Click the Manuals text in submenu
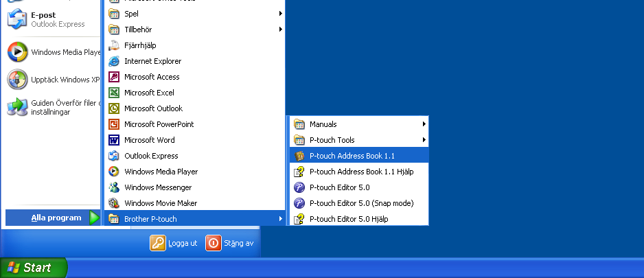 (x=323, y=124)
